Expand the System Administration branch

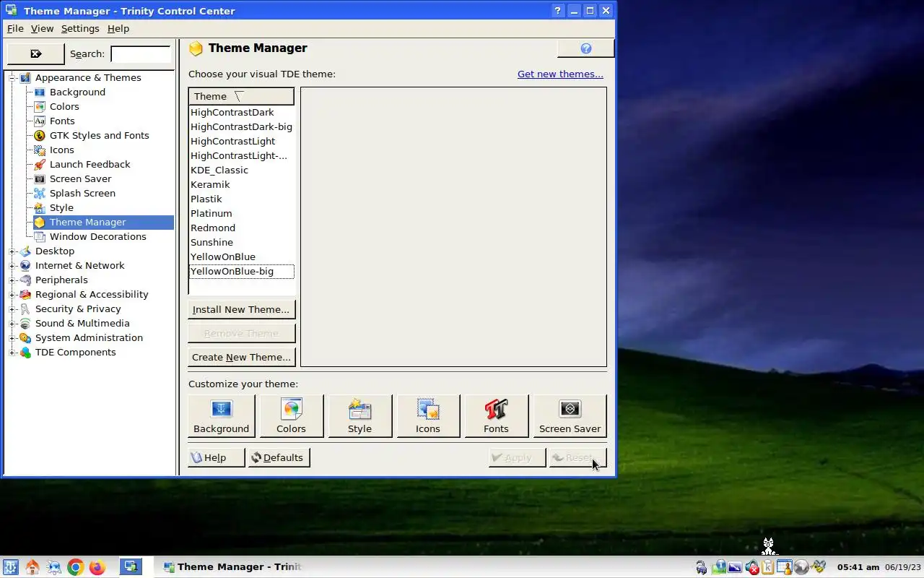12,337
